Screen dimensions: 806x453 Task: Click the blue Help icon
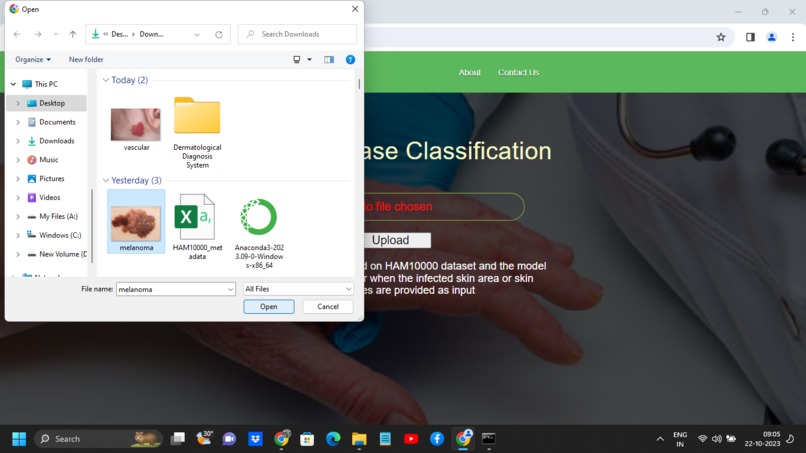click(x=350, y=60)
